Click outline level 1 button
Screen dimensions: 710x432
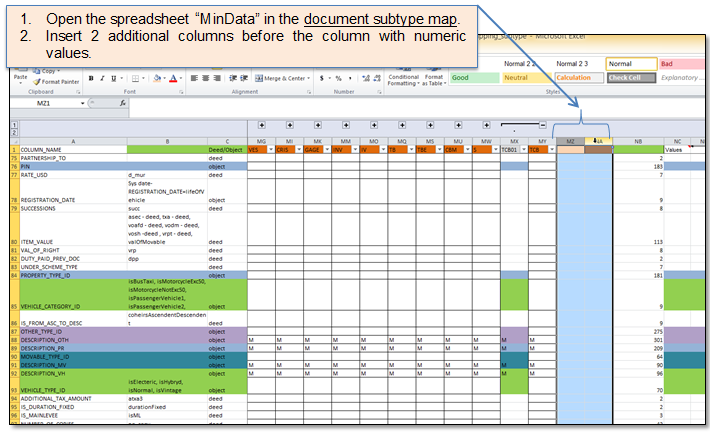13,125
